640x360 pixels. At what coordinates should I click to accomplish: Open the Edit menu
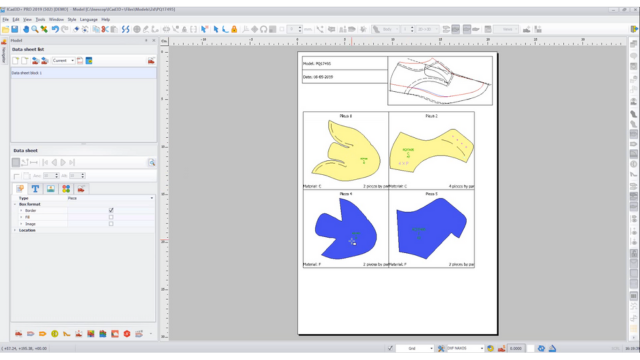(16, 19)
